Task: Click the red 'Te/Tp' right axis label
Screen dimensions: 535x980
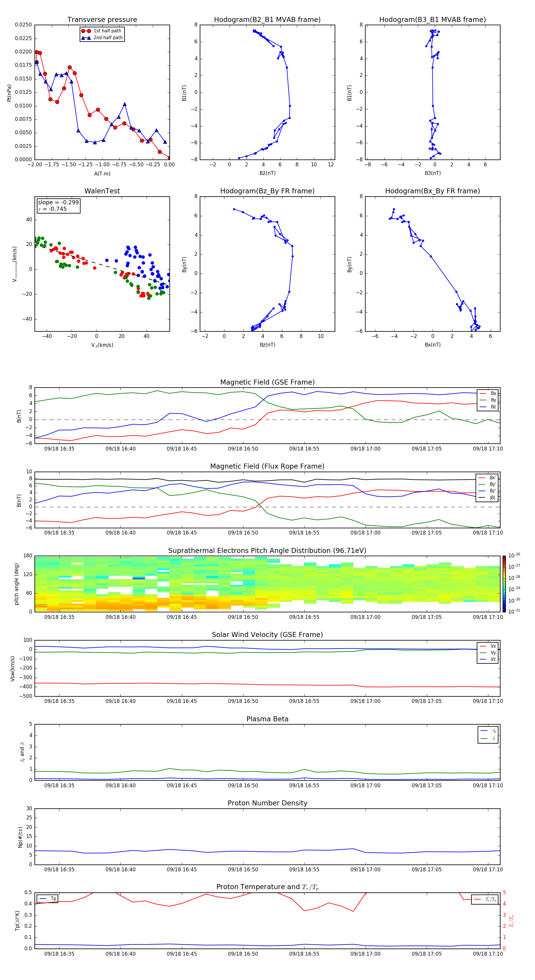Action: [512, 921]
